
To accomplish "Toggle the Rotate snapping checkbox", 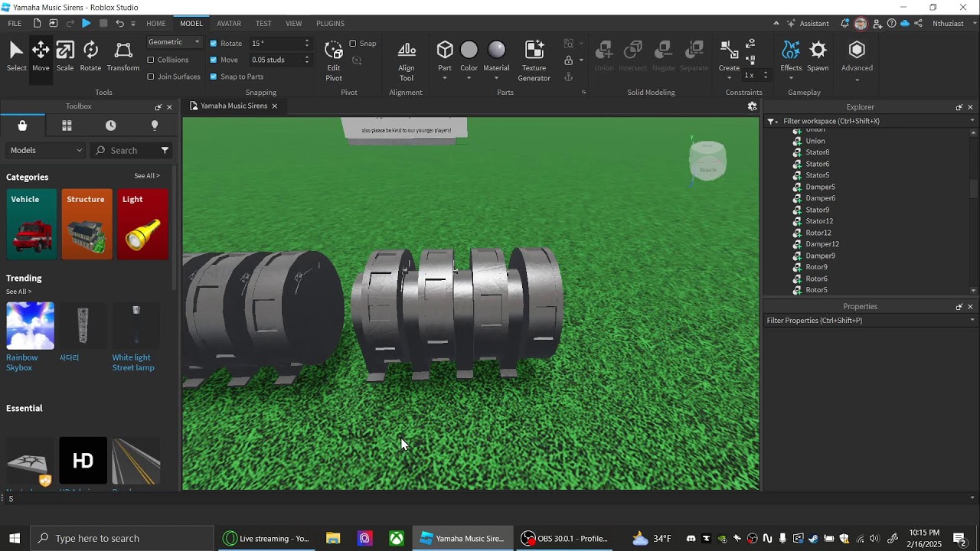I will [214, 44].
